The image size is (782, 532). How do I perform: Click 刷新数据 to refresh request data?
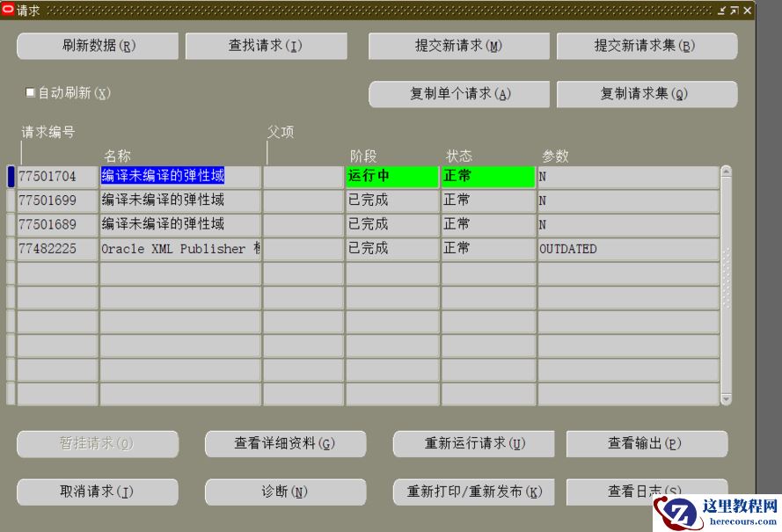point(97,46)
